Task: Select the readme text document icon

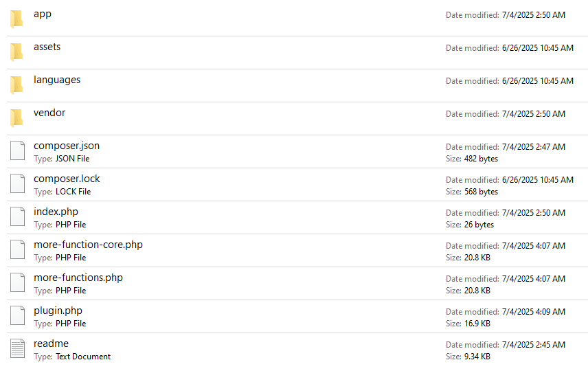Action: click(17, 349)
